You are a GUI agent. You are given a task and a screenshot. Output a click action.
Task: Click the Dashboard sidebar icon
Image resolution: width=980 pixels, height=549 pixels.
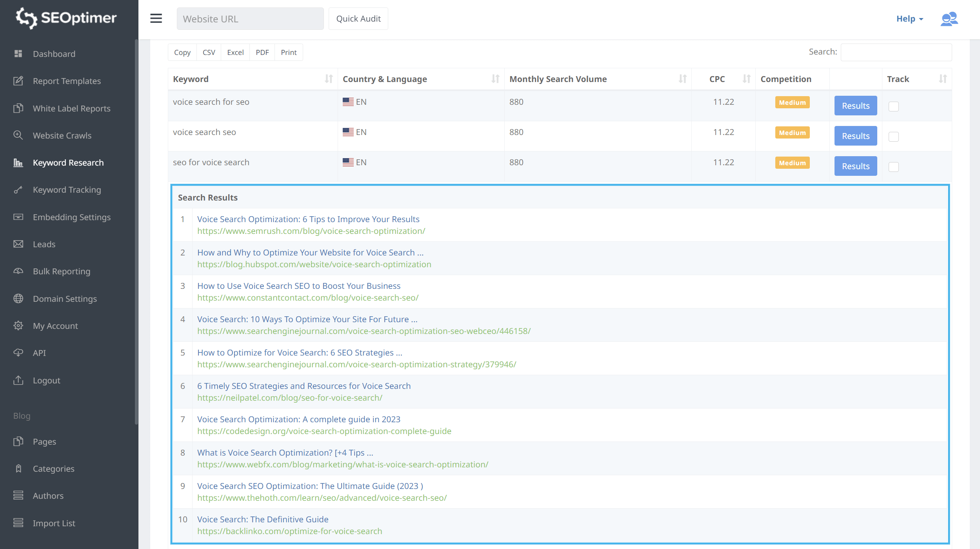tap(18, 53)
